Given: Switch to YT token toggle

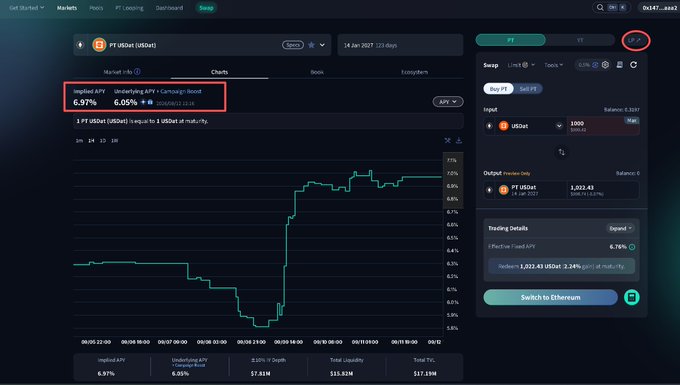Looking at the screenshot, I should (580, 40).
